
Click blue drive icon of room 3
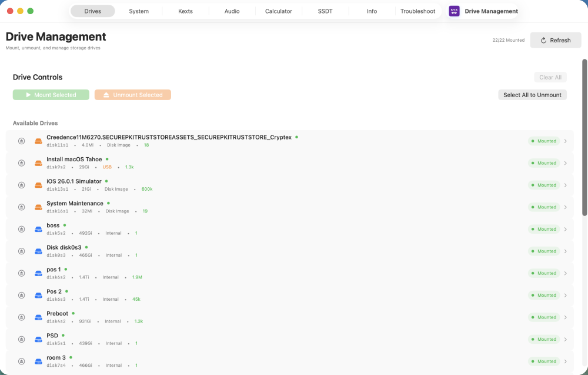pos(38,361)
